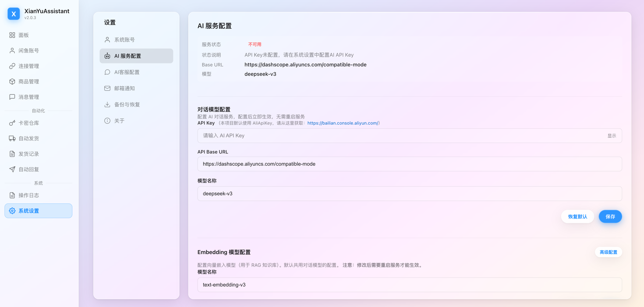Navigate to 商品管理
This screenshot has width=644, height=307.
coord(38,81)
